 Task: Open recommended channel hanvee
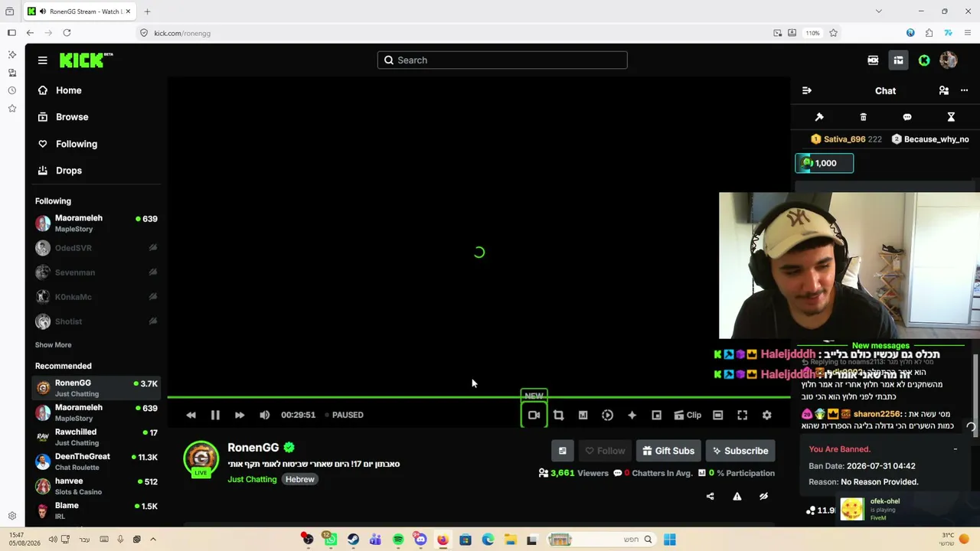click(96, 486)
